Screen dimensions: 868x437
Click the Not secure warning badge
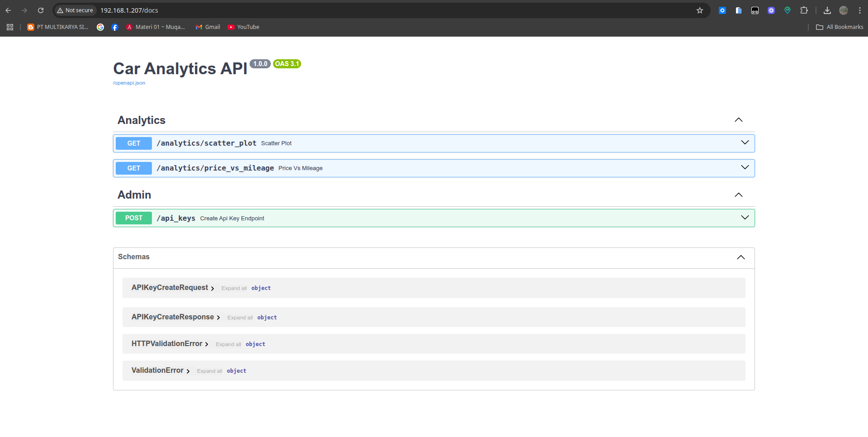tap(75, 10)
